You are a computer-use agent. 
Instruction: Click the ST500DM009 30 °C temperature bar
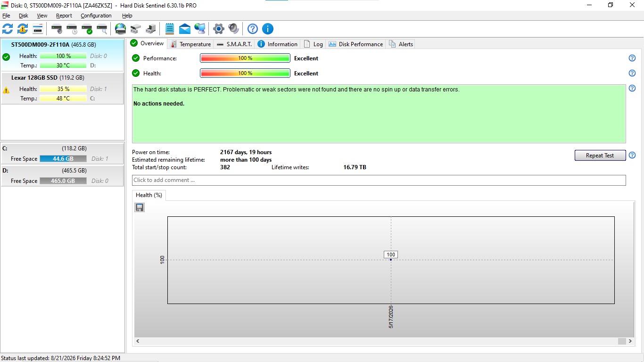tap(63, 66)
